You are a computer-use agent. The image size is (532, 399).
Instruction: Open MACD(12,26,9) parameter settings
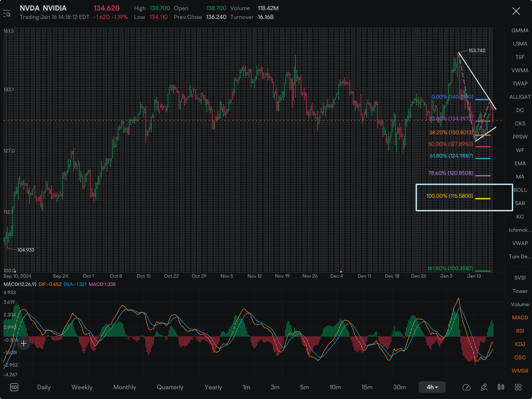coord(20,284)
